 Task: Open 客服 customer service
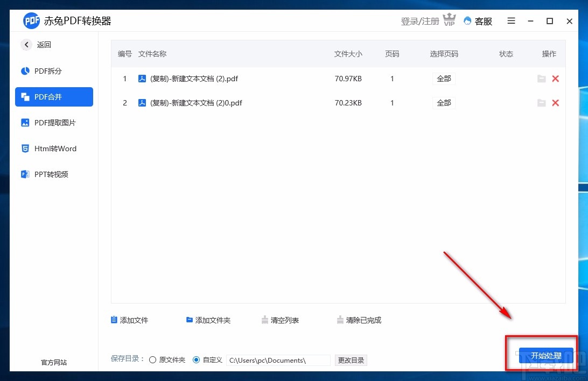point(478,21)
